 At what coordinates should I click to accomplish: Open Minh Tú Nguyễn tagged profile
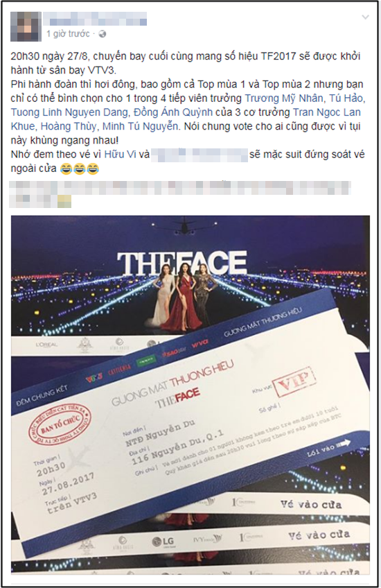click(x=140, y=126)
